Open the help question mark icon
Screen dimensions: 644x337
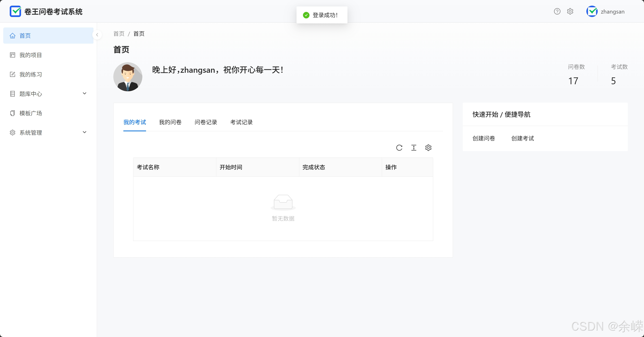tap(557, 12)
